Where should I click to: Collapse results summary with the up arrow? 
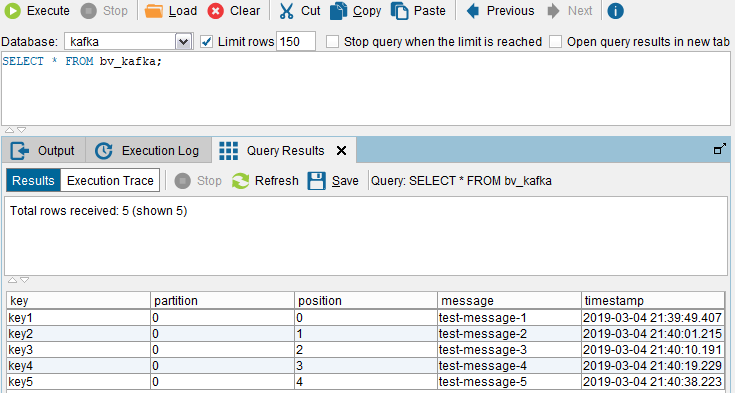[x=13, y=280]
